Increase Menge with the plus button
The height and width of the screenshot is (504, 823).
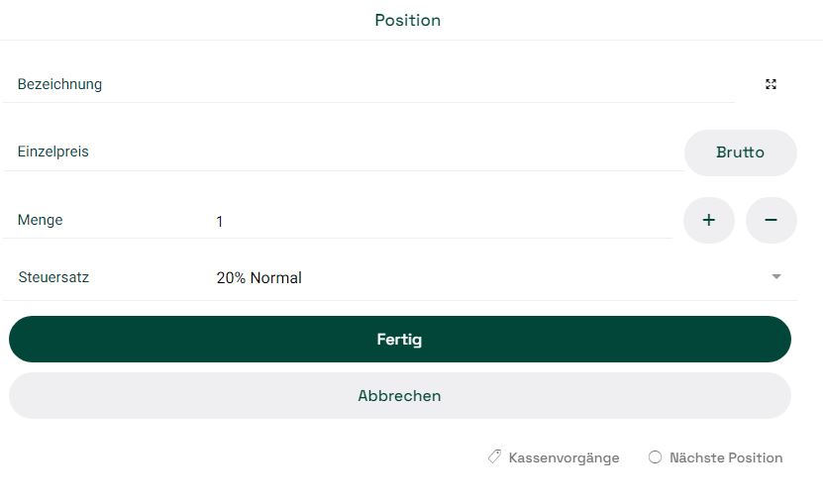708,220
